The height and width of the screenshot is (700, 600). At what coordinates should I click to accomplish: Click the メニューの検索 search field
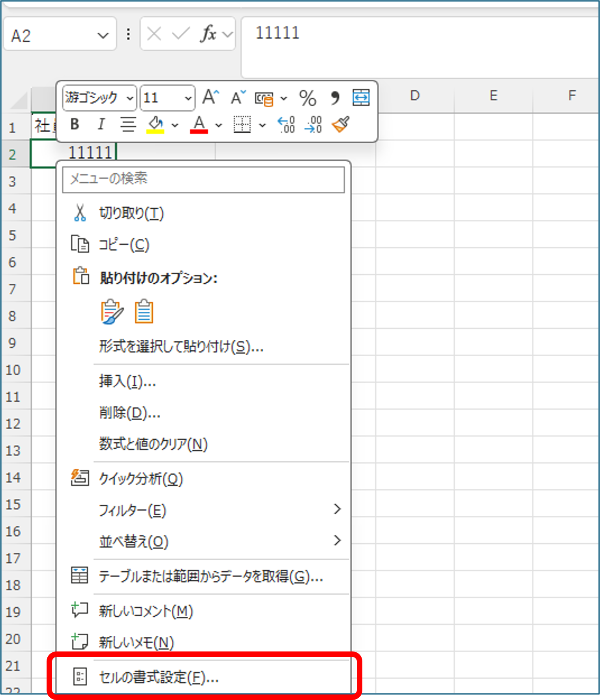point(203,180)
